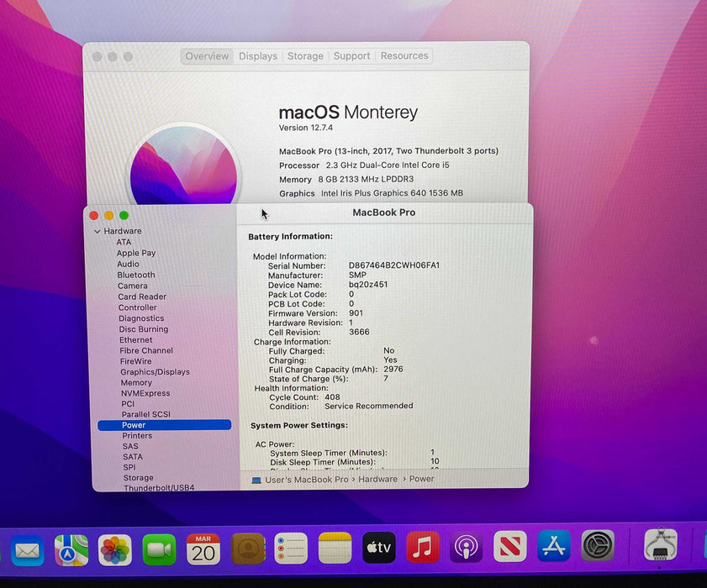Image resolution: width=707 pixels, height=588 pixels.
Task: Switch to the Overview tab
Action: click(207, 56)
